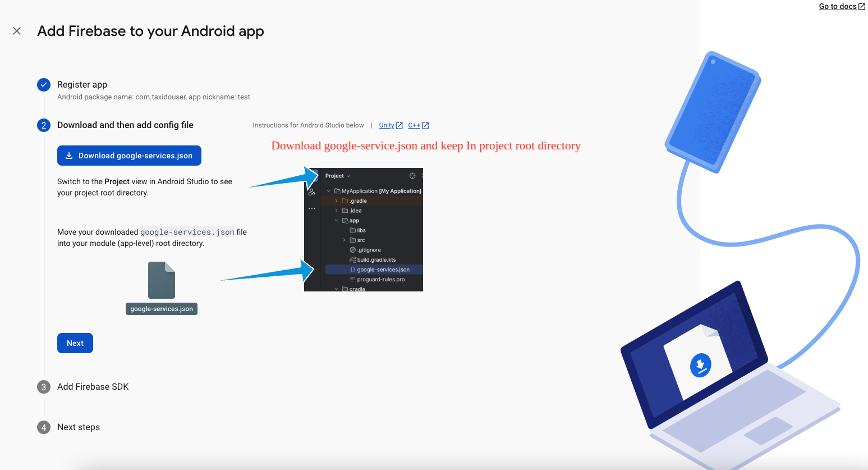
Task: Click the blue phone illustration
Action: tap(713, 111)
